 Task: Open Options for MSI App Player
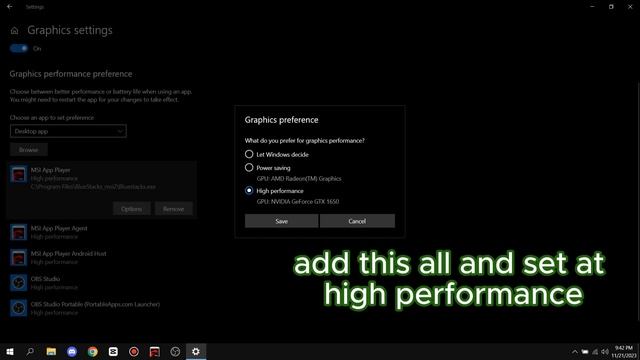pos(131,209)
